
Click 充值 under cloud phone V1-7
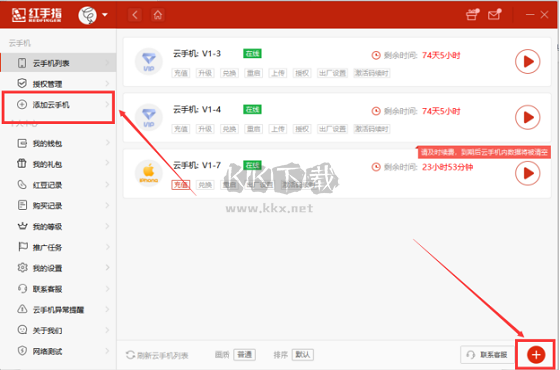pos(181,185)
